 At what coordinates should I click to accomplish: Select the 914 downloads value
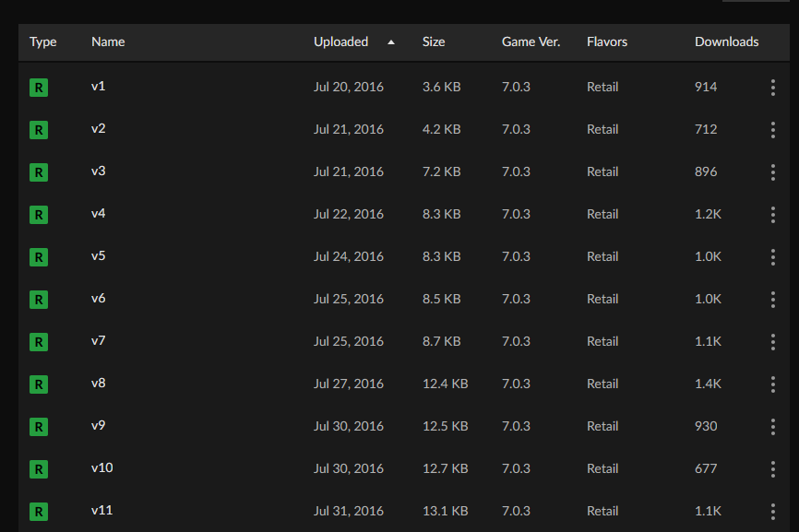pyautogui.click(x=706, y=87)
